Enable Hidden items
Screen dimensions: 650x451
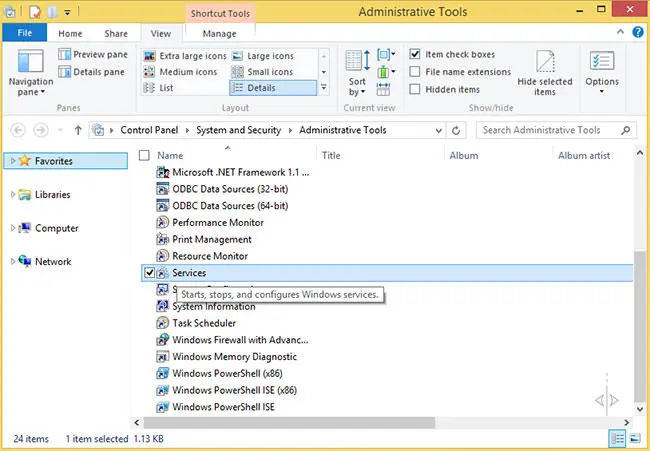415,89
